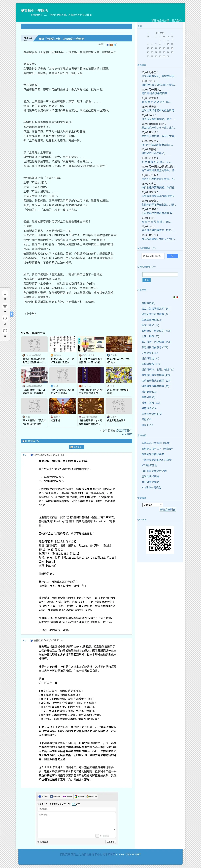
Task: Click the blue Google search magnifier button
Action: 172,256
